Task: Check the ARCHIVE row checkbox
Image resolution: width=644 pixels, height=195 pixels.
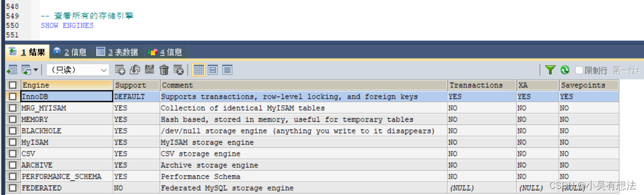Action: [13, 165]
